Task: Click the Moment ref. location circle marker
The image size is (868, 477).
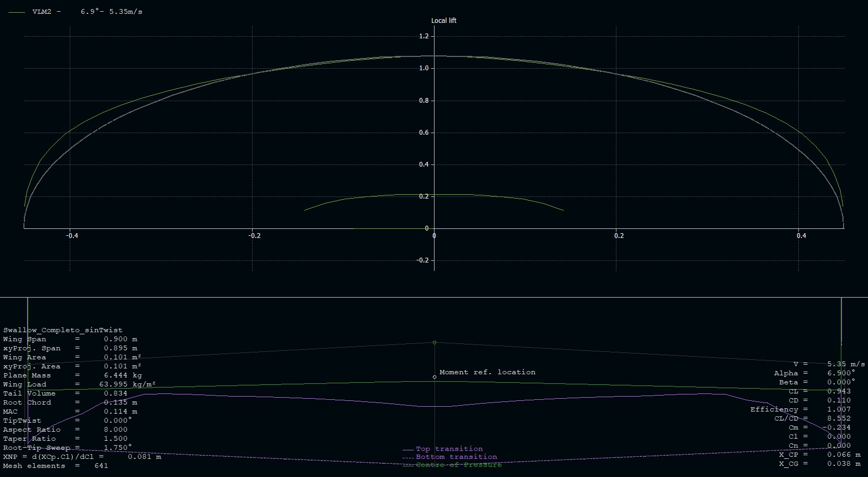Action: point(435,377)
